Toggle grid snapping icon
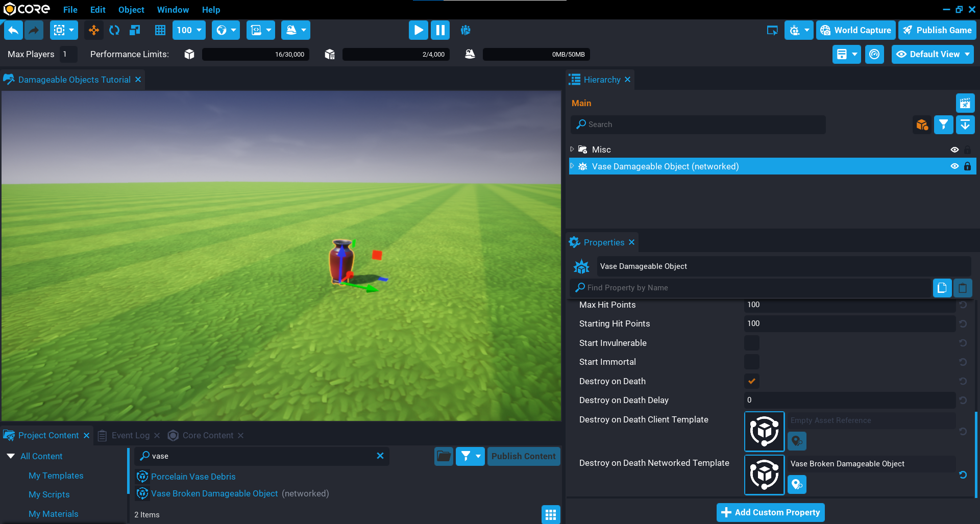This screenshot has height=524, width=980. pos(160,30)
